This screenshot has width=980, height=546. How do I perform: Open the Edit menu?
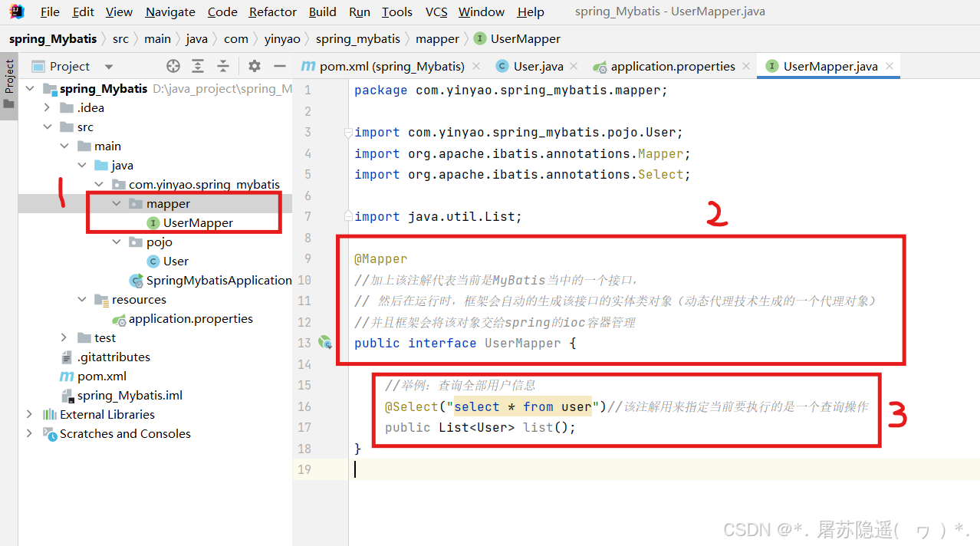(84, 12)
